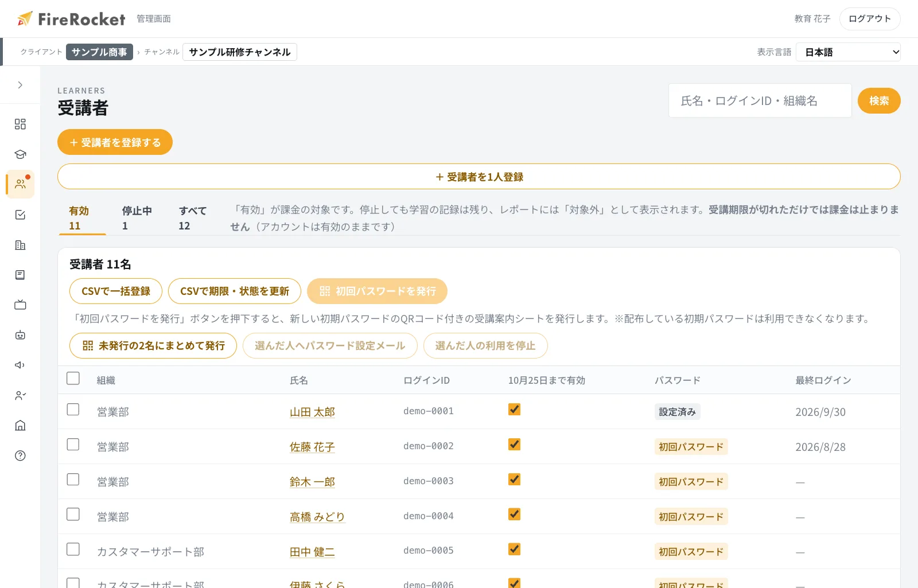
Task: Expand the sidebar with the chevron arrow
Action: coord(20,85)
